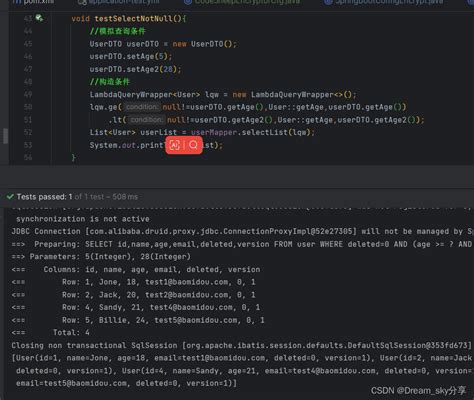Click the userDTO.setAge2(28) statement
The width and height of the screenshot is (474, 400).
(x=135, y=69)
